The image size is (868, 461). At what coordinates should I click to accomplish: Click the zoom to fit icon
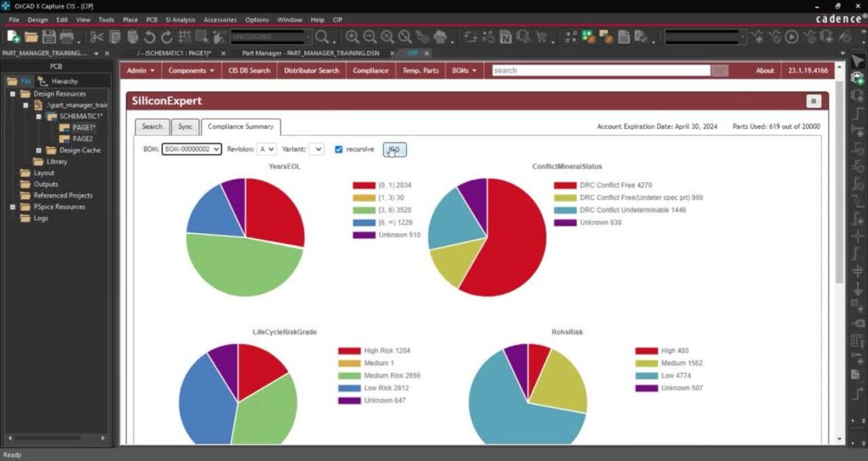click(405, 37)
